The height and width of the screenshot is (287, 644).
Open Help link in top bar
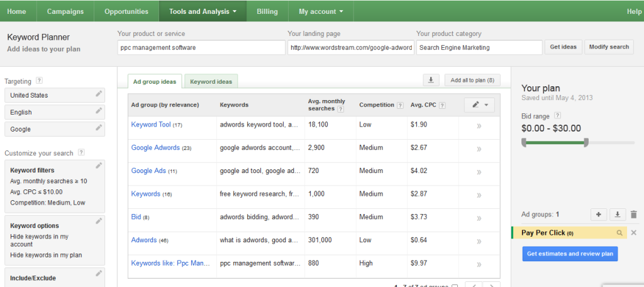[634, 11]
